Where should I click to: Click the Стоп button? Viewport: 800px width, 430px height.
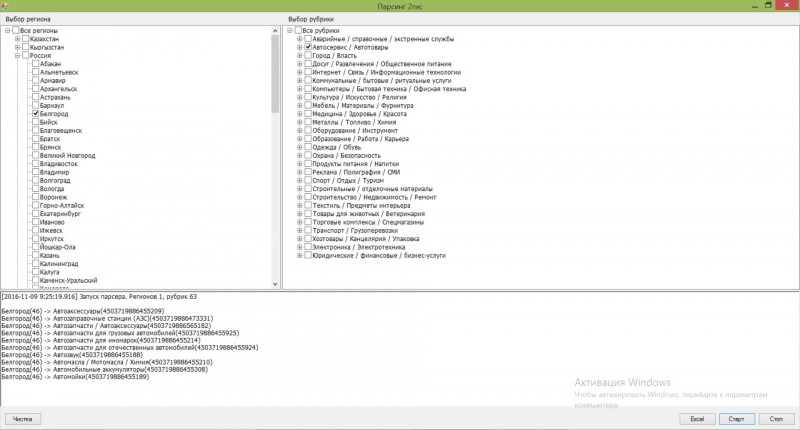[776, 419]
